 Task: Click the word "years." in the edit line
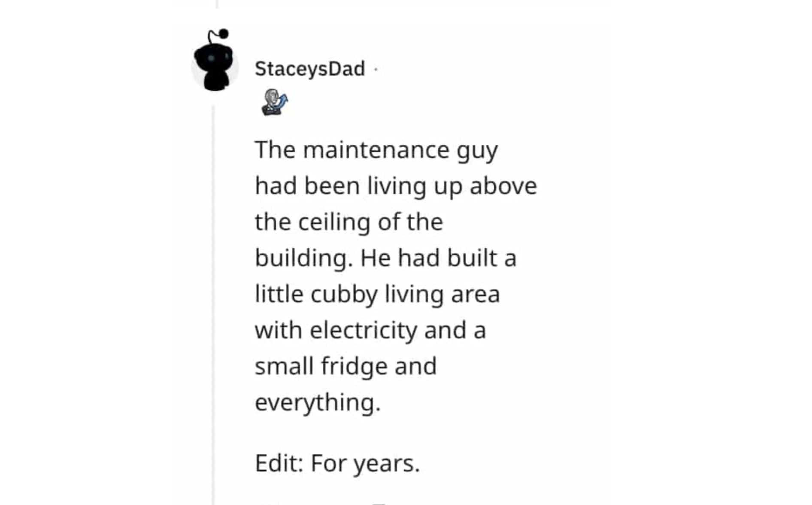point(387,463)
